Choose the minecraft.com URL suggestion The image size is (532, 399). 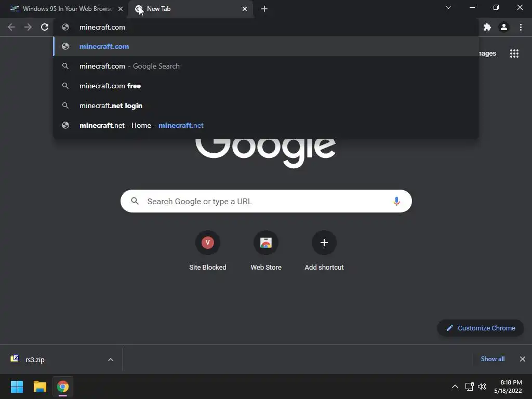(266, 46)
